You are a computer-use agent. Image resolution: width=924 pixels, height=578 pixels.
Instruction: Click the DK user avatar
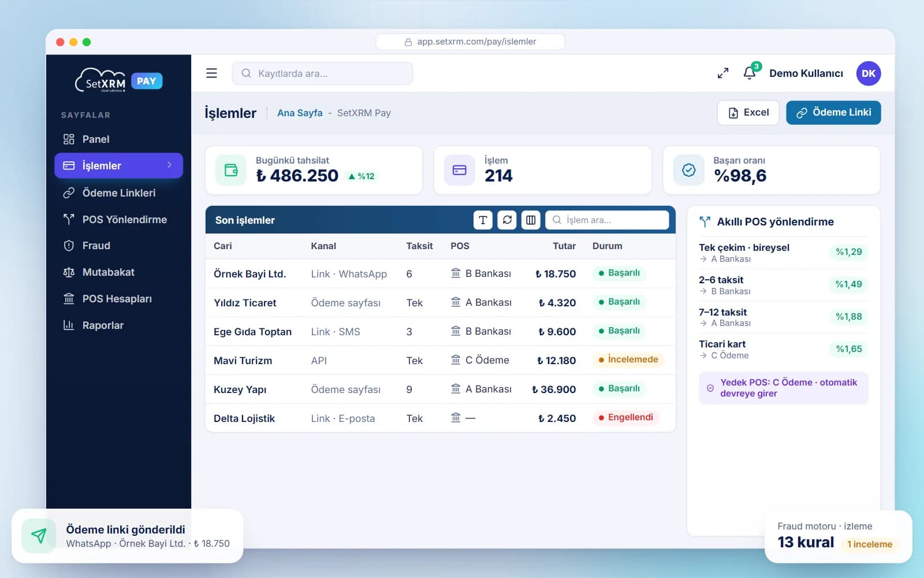coord(868,73)
